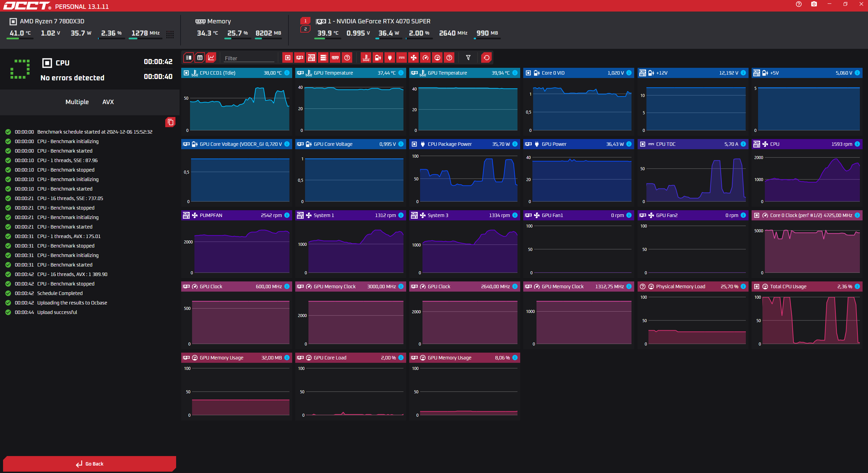
Task: Open info for CPU Package Power graph
Action: pos(515,144)
